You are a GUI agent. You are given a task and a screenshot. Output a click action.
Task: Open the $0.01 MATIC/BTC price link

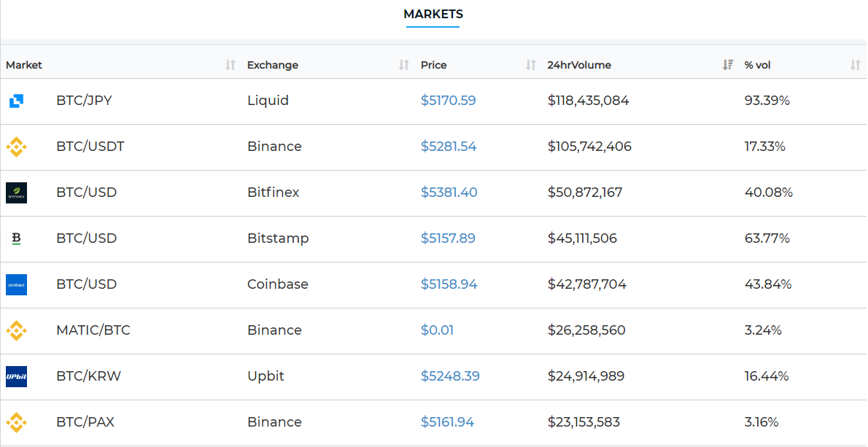(437, 330)
